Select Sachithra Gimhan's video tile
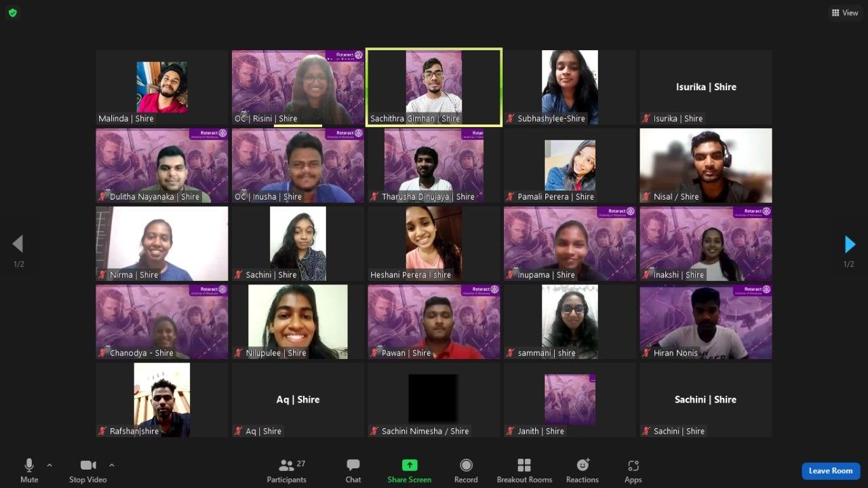 pyautogui.click(x=433, y=87)
